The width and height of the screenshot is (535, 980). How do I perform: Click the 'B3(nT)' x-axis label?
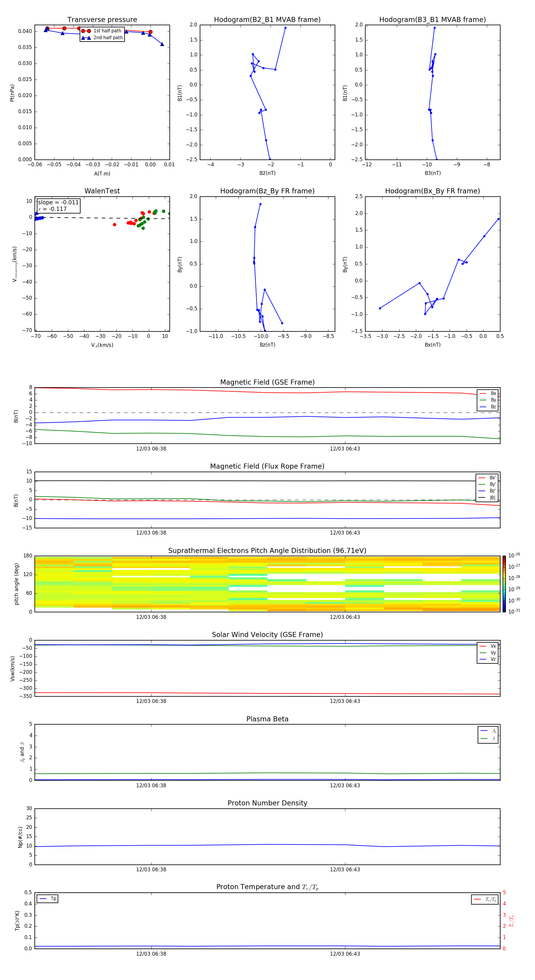click(432, 173)
